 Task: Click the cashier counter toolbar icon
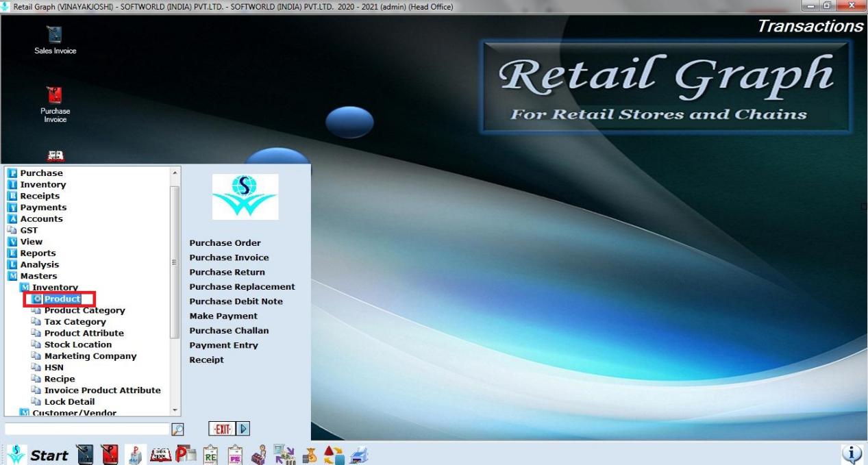click(x=259, y=455)
